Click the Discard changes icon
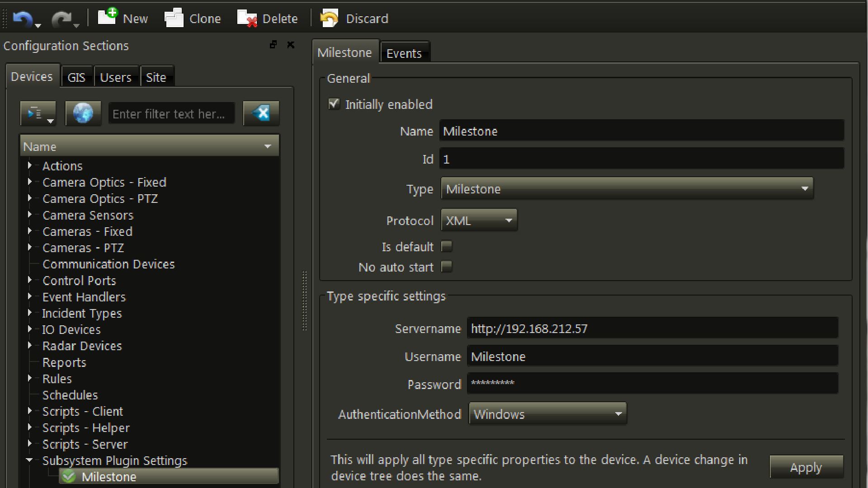 pyautogui.click(x=329, y=19)
